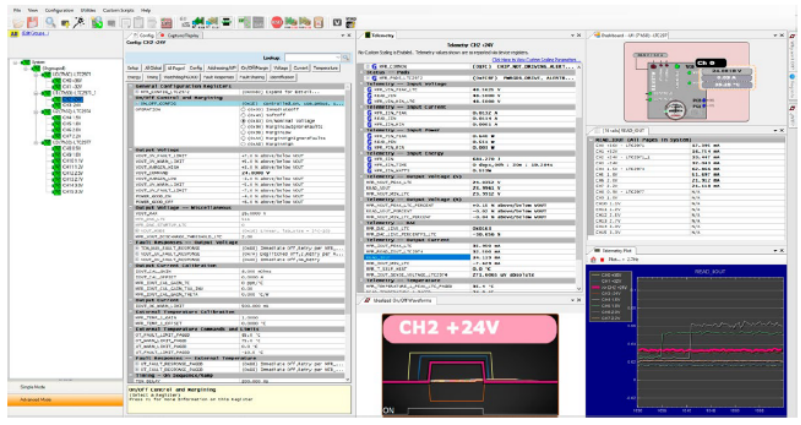This screenshot has width=801, height=425.
Task: Click the last icon in main toolbar
Action: click(351, 22)
